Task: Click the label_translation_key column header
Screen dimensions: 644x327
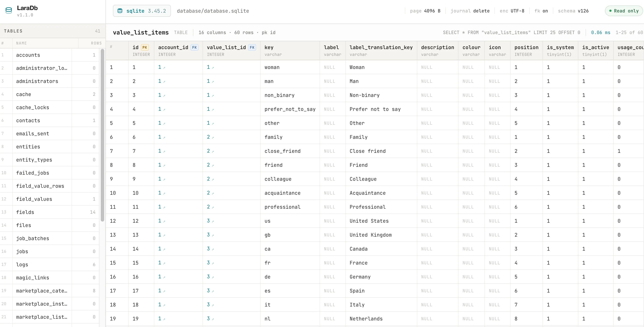Action: [x=381, y=51]
